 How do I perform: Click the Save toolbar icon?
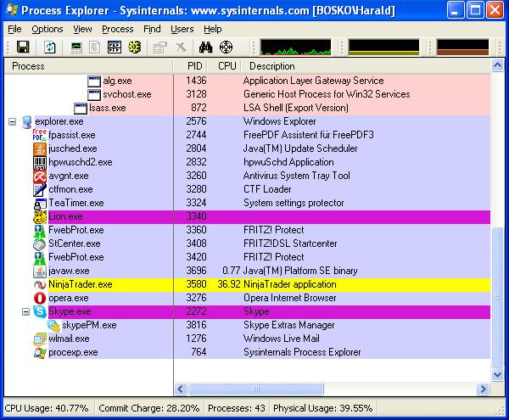tap(23, 48)
